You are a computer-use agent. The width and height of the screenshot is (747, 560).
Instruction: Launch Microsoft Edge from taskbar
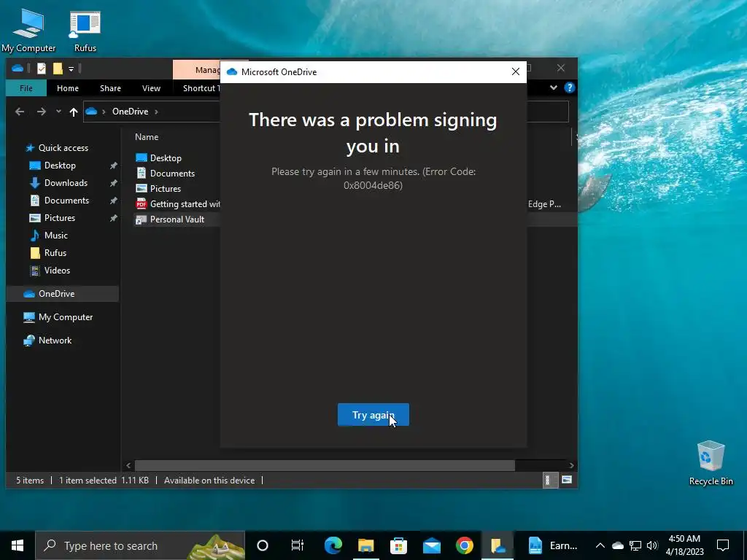(333, 545)
